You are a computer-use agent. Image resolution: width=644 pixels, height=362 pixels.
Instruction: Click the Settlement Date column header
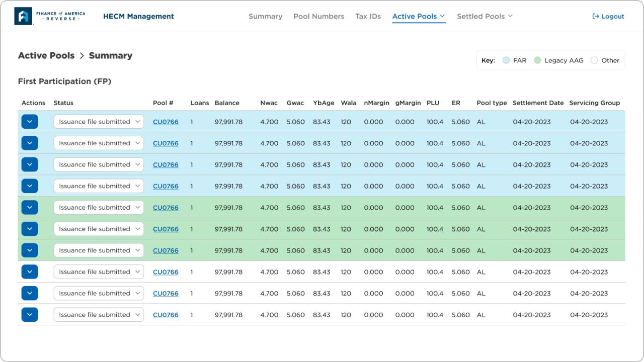click(538, 103)
